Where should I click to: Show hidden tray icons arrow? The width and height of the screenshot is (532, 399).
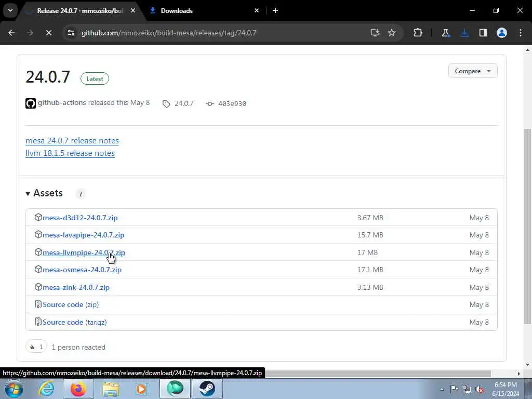[x=442, y=389]
